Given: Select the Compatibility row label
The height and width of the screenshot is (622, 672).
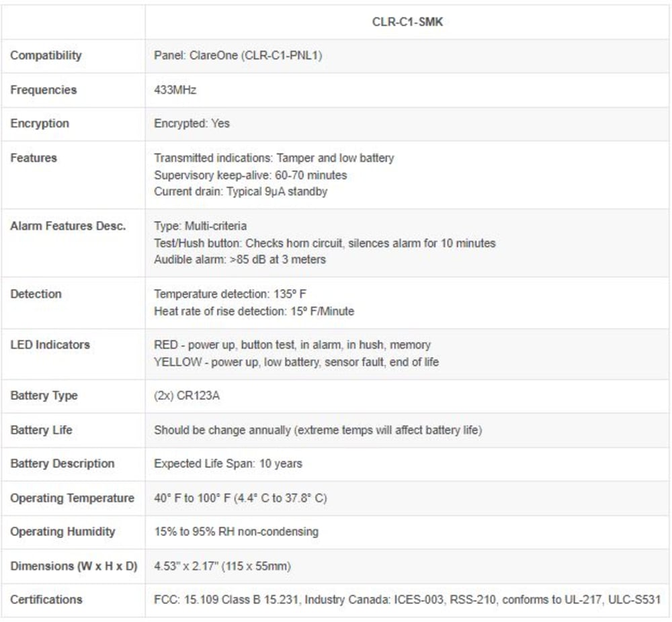Looking at the screenshot, I should (46, 56).
